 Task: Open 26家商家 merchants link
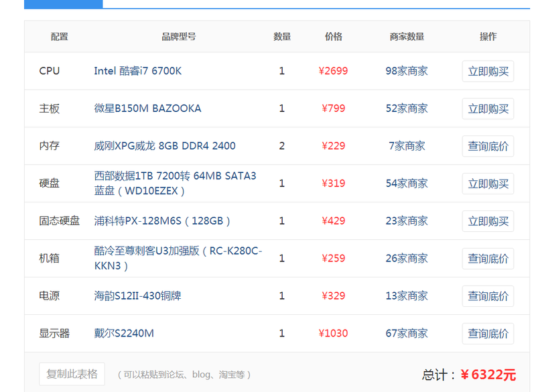407,258
